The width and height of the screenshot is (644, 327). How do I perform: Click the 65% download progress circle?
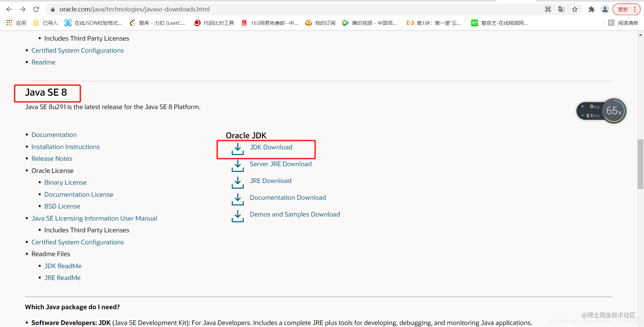pyautogui.click(x=614, y=111)
